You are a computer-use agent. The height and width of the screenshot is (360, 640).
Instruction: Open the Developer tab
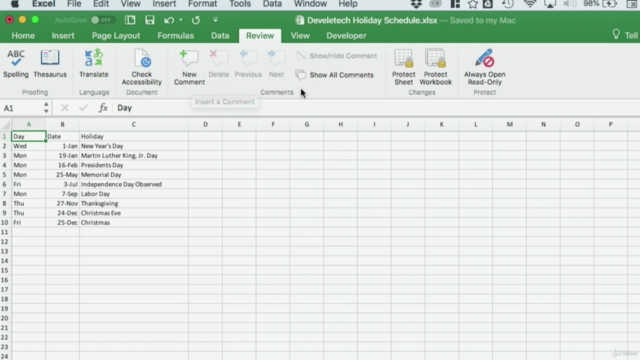(346, 36)
